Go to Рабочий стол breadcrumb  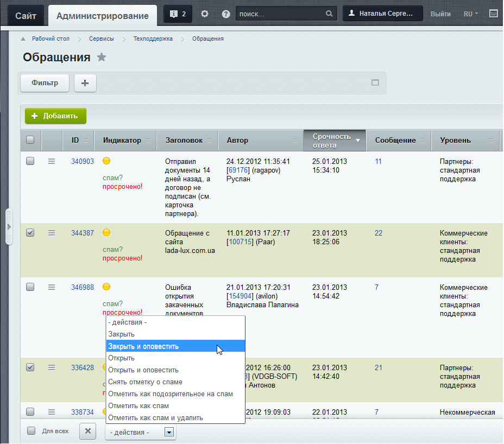51,39
